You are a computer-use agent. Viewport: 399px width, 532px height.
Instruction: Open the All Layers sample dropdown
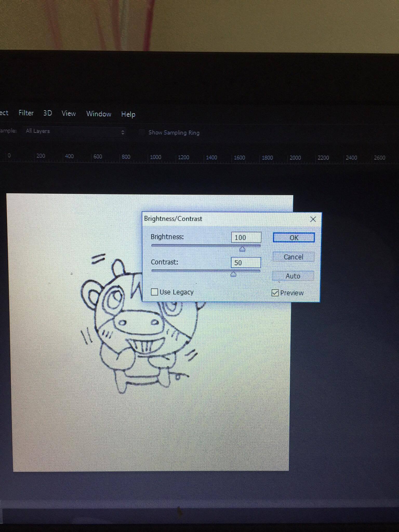tap(75, 132)
